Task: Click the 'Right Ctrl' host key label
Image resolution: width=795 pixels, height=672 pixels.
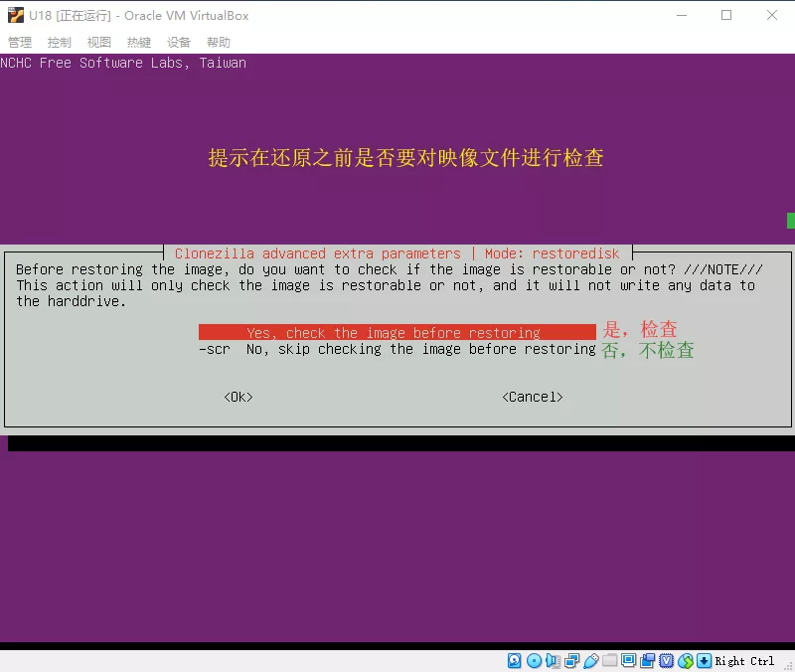Action: click(744, 661)
